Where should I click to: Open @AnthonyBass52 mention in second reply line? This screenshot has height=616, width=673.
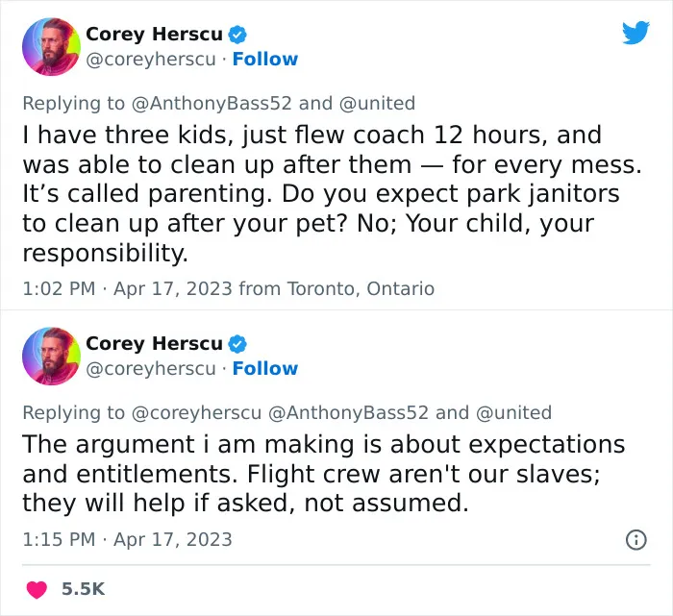point(348,412)
